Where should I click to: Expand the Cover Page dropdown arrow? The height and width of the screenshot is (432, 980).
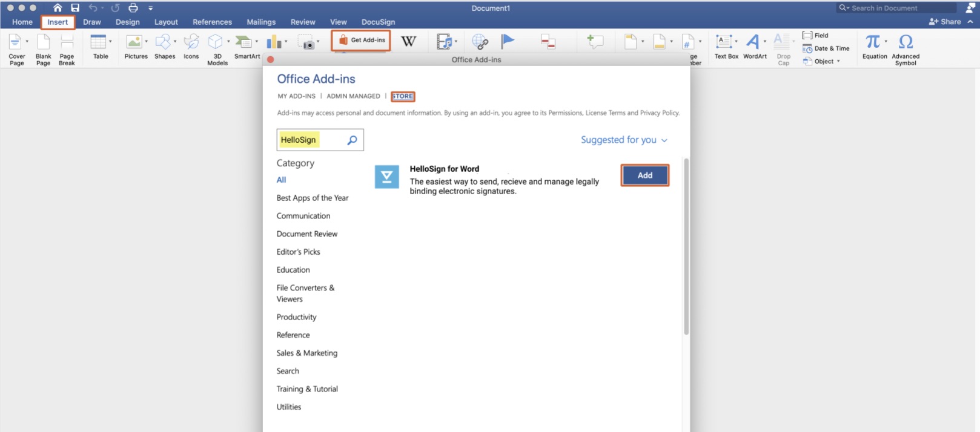[x=27, y=42]
